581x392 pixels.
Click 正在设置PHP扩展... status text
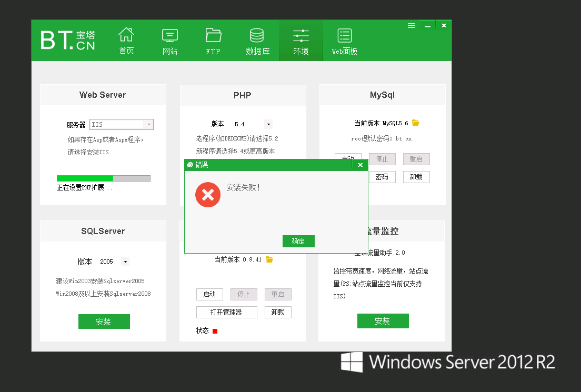tap(84, 187)
